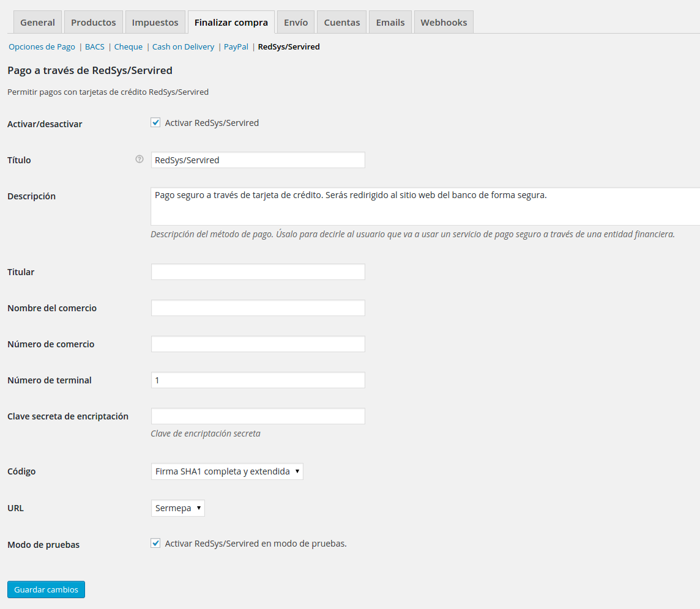The height and width of the screenshot is (609, 700).
Task: Click into the Descripción text area
Action: (x=425, y=207)
